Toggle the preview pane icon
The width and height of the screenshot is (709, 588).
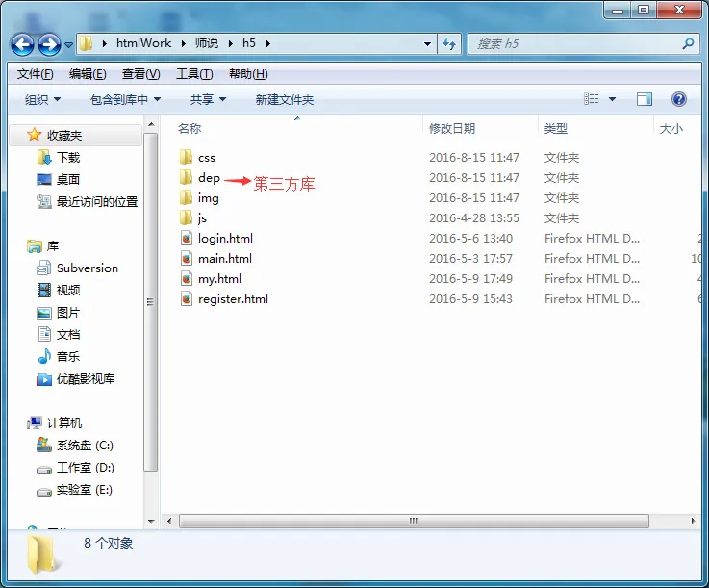[645, 99]
